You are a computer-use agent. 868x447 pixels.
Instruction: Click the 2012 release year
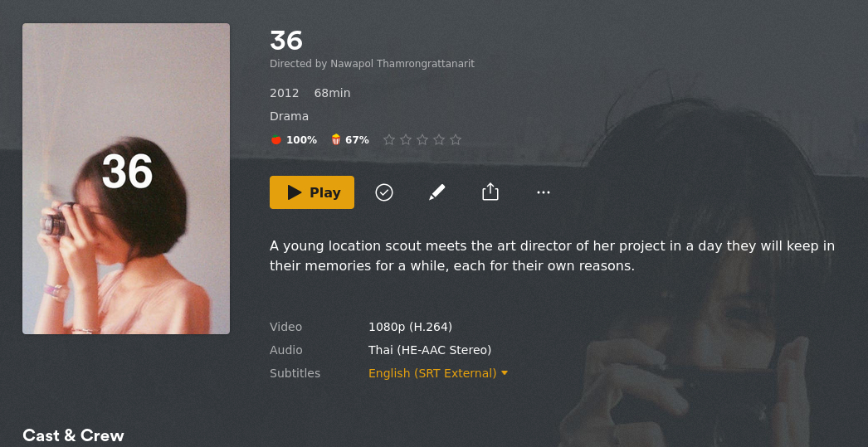tap(284, 93)
